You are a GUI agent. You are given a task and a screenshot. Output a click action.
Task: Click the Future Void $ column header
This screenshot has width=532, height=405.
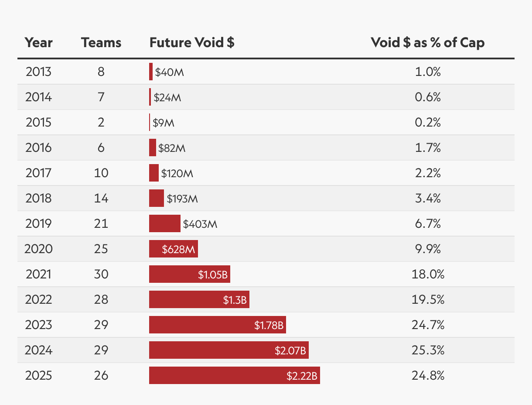click(192, 43)
